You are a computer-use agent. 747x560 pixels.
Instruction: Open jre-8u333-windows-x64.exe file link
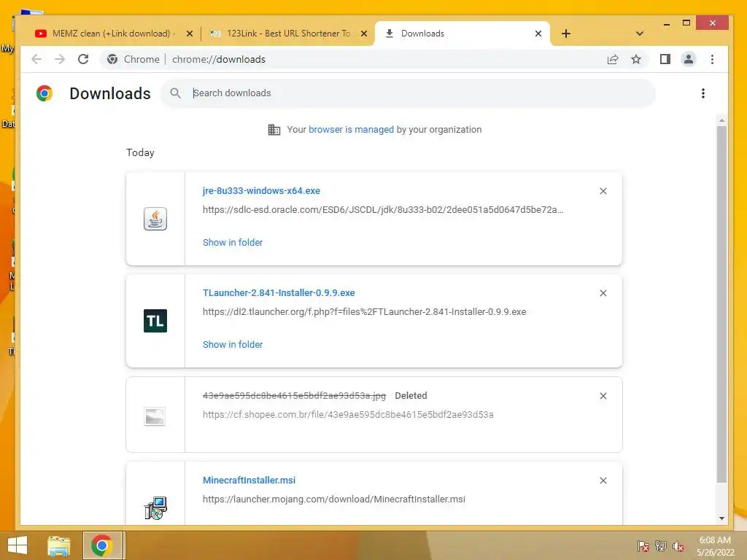point(261,190)
